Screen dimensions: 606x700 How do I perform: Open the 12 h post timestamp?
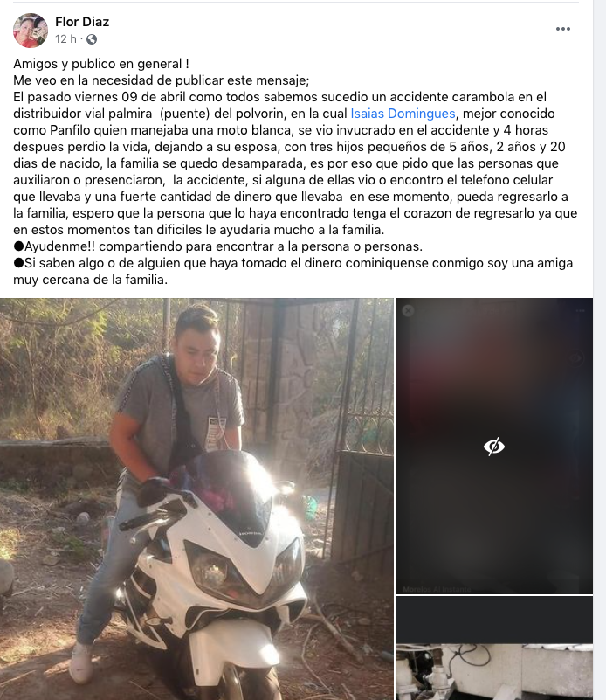click(x=65, y=39)
